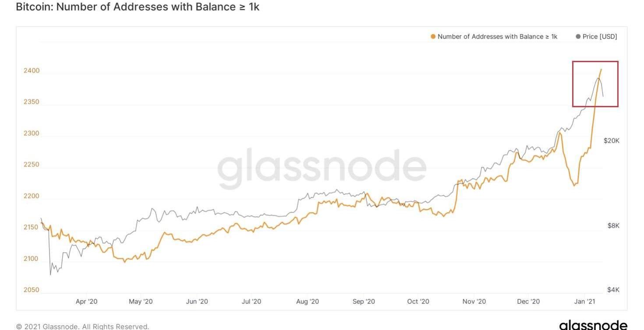Click inside the red highlighted rectangle
644x330 pixels.
click(x=595, y=84)
